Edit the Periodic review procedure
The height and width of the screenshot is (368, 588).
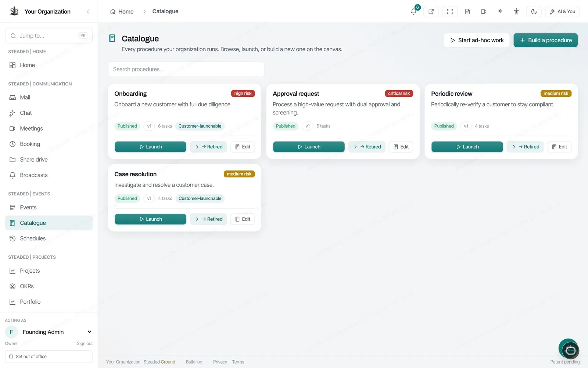[559, 147]
